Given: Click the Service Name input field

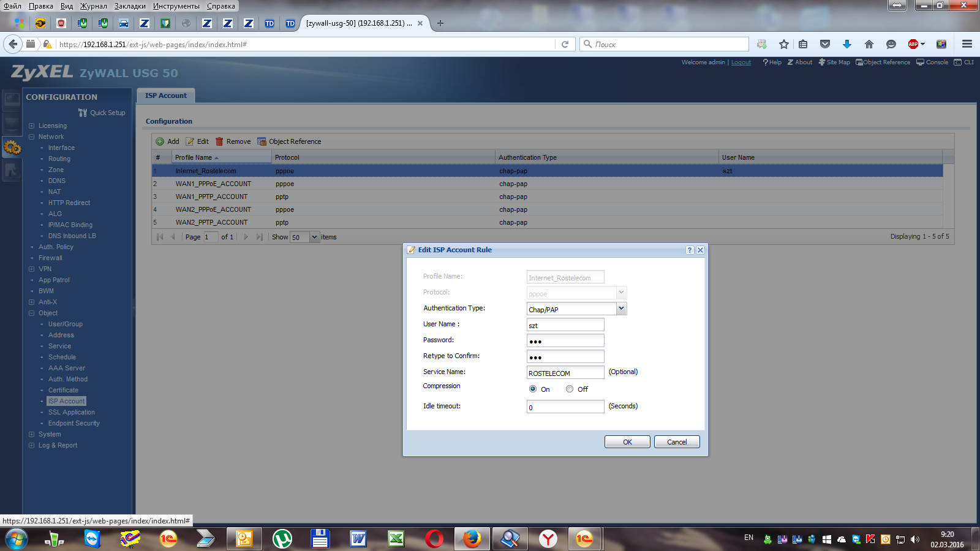Looking at the screenshot, I should (565, 373).
